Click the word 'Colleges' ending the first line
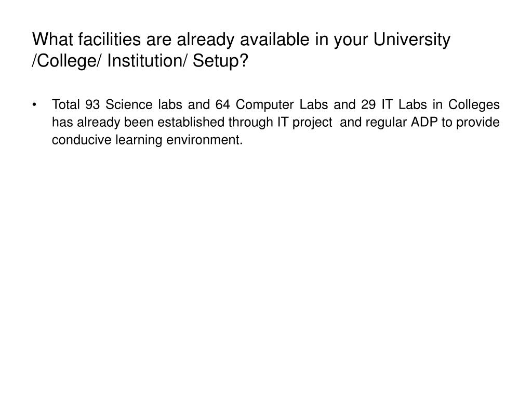The image size is (532, 399). click(x=474, y=105)
